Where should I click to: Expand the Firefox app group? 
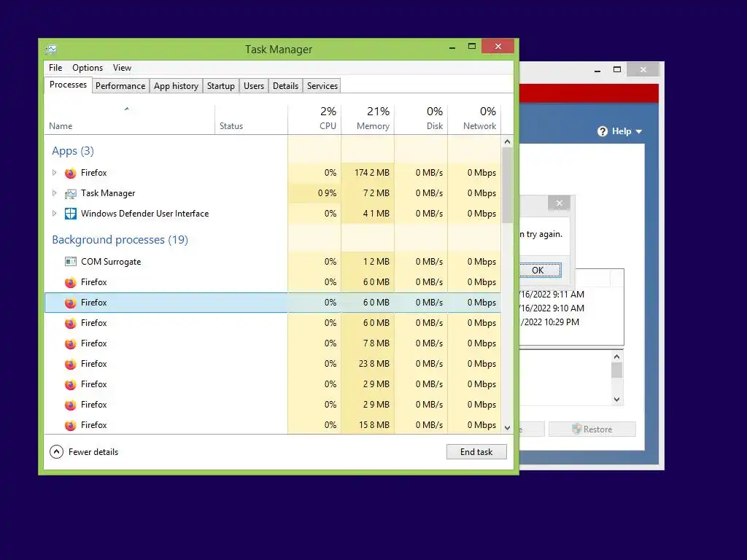point(54,172)
